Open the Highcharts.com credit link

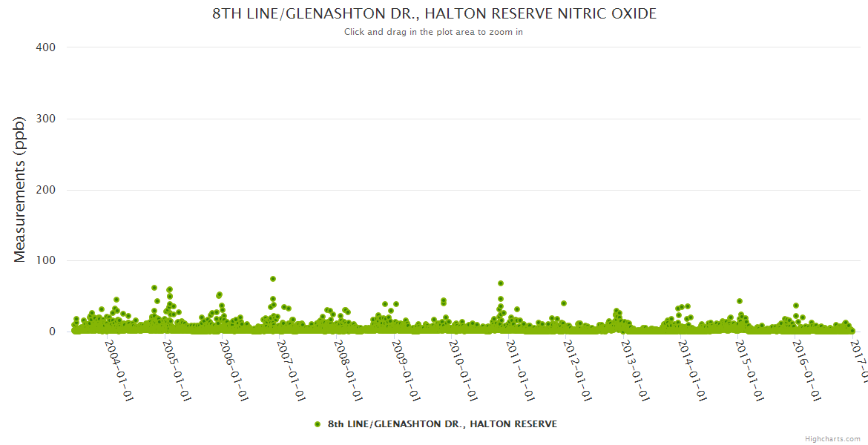[x=832, y=438]
